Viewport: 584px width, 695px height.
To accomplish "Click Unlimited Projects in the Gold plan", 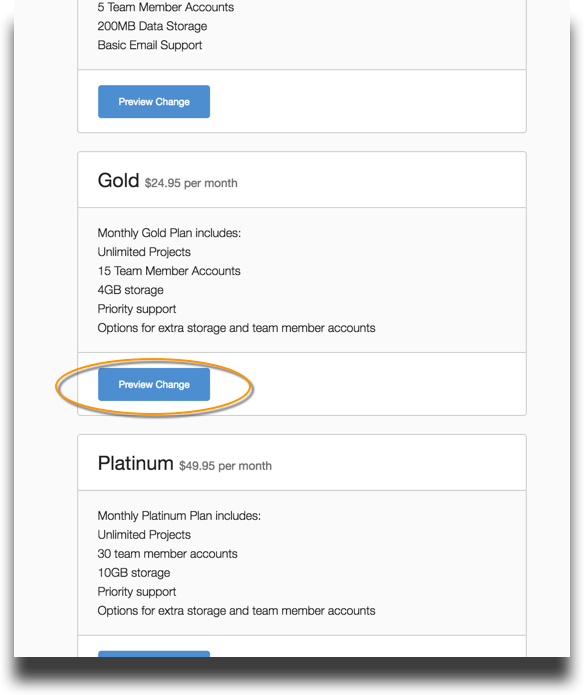I will click(x=144, y=252).
